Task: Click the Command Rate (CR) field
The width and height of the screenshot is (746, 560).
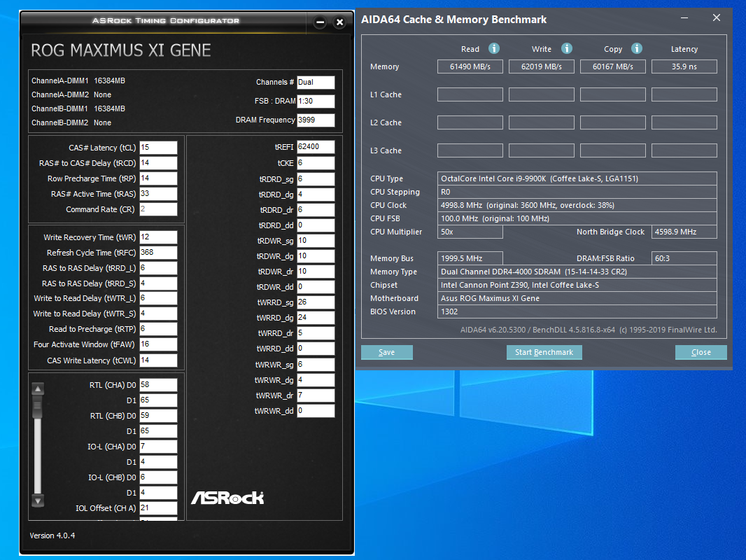Action: 158,209
